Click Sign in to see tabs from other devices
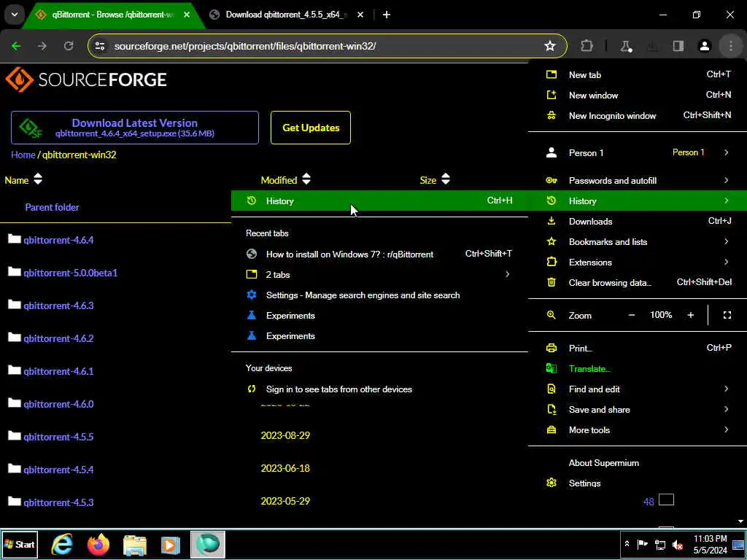The height and width of the screenshot is (560, 747). pos(379,389)
